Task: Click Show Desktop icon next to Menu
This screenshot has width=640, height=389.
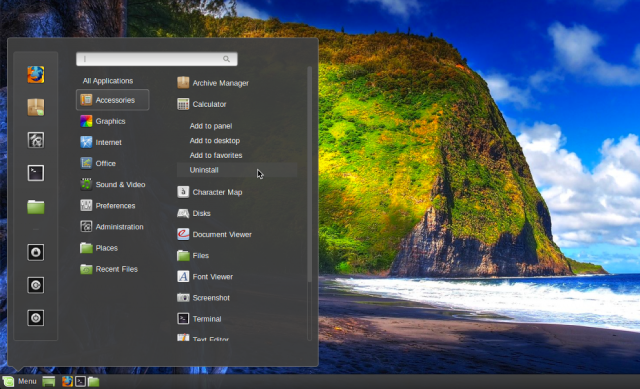Action: (49, 381)
